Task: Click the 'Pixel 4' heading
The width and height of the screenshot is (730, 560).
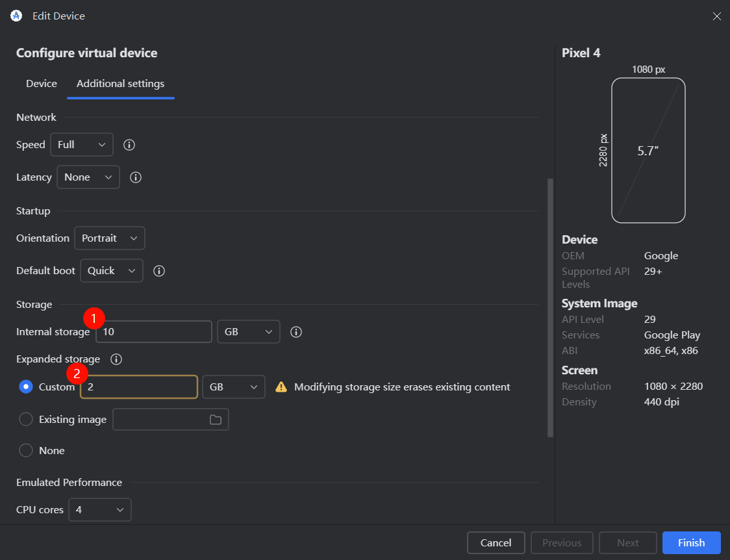Action: pyautogui.click(x=581, y=53)
